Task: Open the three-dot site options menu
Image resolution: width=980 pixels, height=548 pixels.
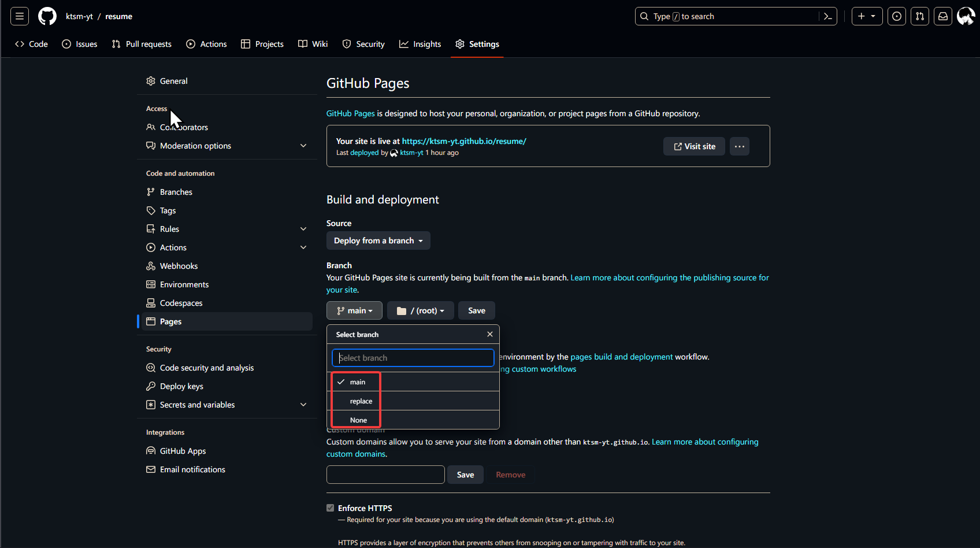Action: tap(740, 146)
